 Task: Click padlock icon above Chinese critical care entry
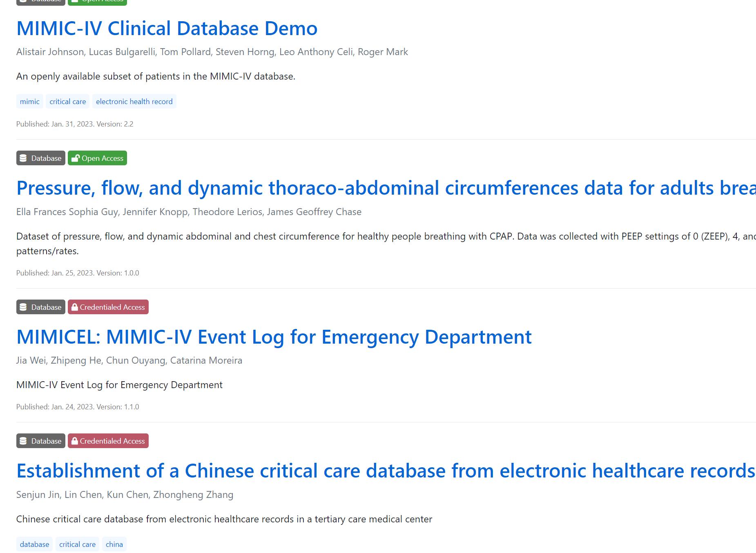[75, 441]
